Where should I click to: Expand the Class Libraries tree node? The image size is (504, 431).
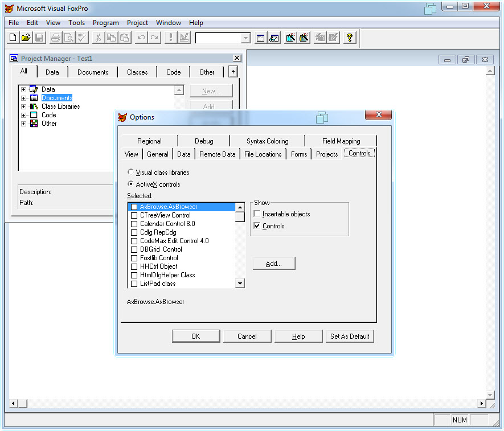(x=23, y=106)
